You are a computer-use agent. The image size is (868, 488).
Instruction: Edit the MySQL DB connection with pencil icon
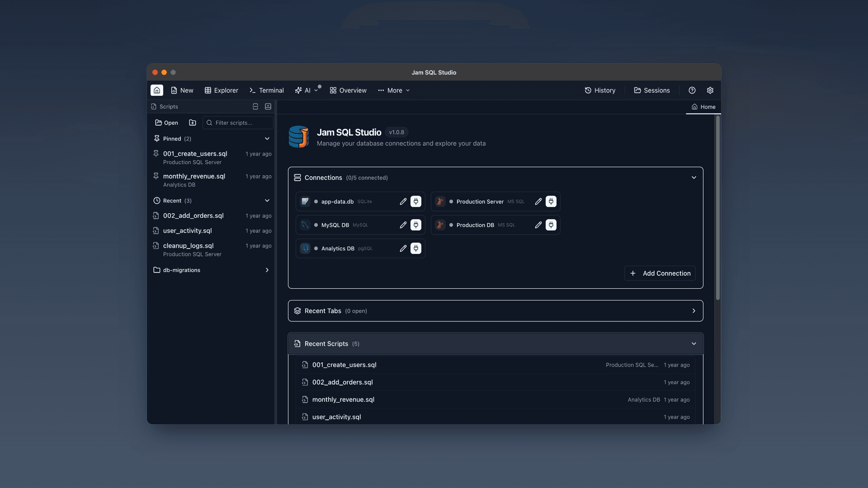[403, 225]
